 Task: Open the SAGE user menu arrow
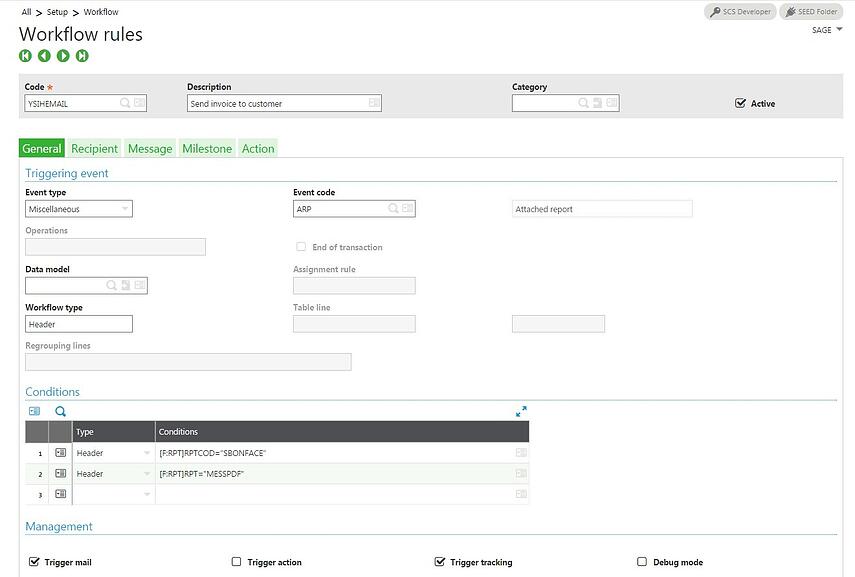click(x=840, y=29)
